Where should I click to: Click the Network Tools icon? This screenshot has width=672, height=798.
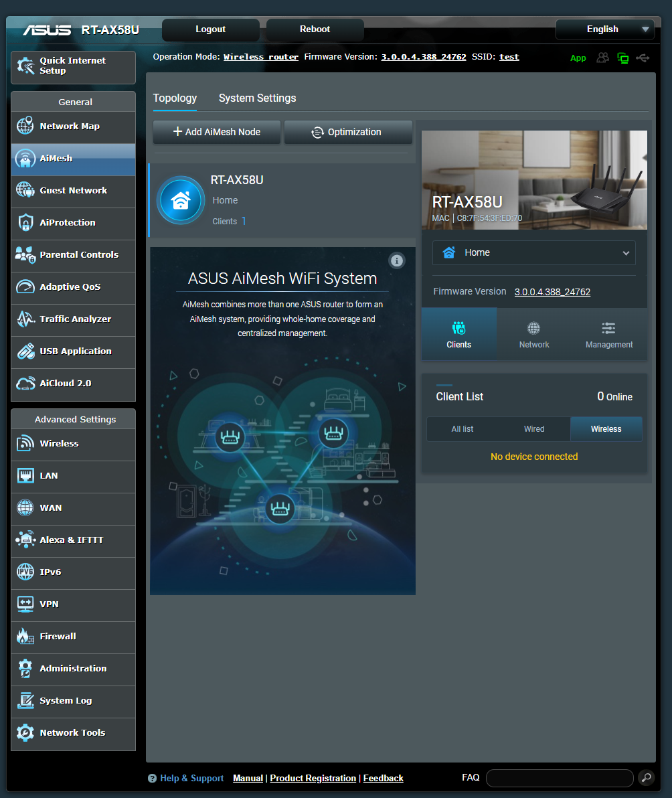25,732
